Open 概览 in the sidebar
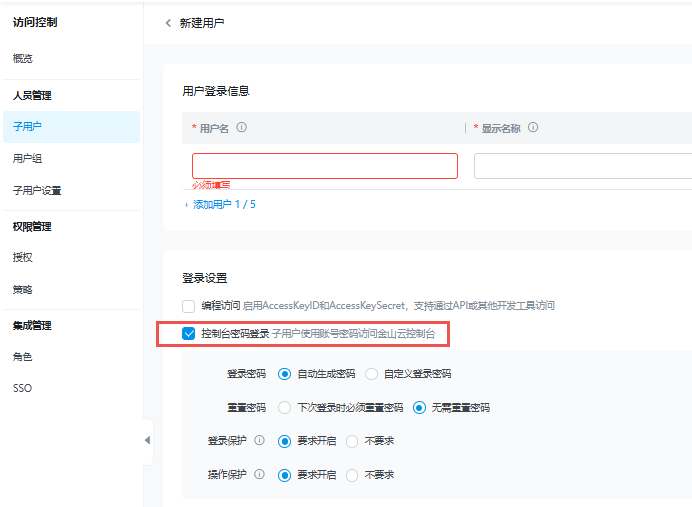 point(23,58)
